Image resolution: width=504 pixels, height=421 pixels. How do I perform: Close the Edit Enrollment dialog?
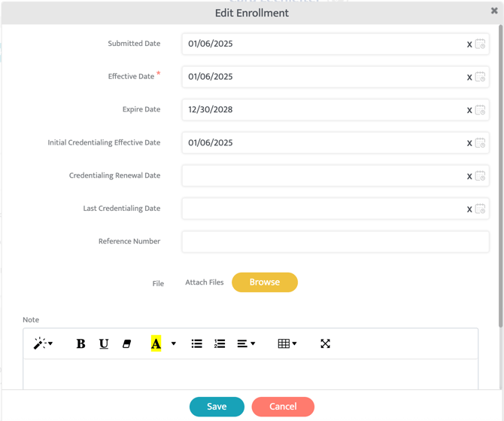[494, 11]
